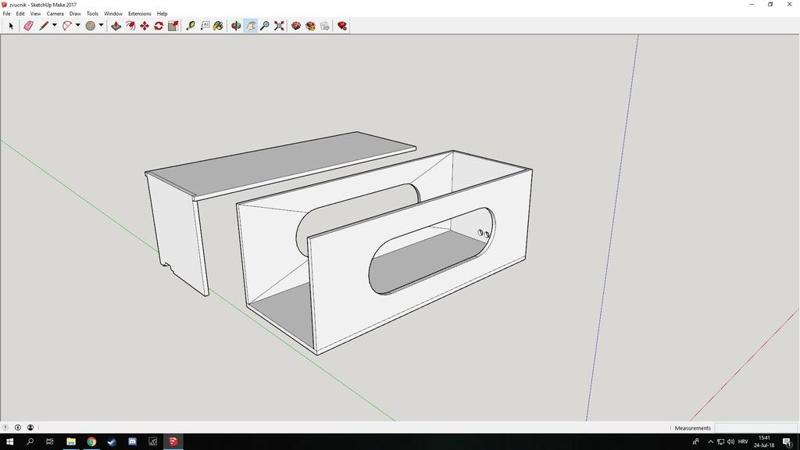Select the Offset tool
This screenshot has height=450, width=800.
(x=131, y=26)
